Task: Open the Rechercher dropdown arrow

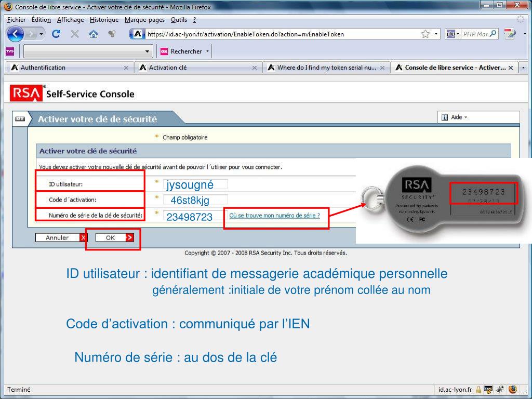Action: click(x=207, y=51)
